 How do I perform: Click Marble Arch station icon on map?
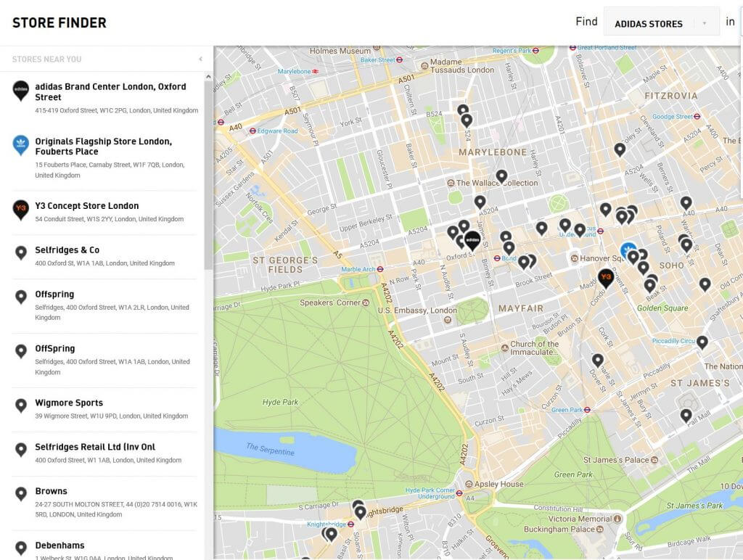[x=380, y=269]
